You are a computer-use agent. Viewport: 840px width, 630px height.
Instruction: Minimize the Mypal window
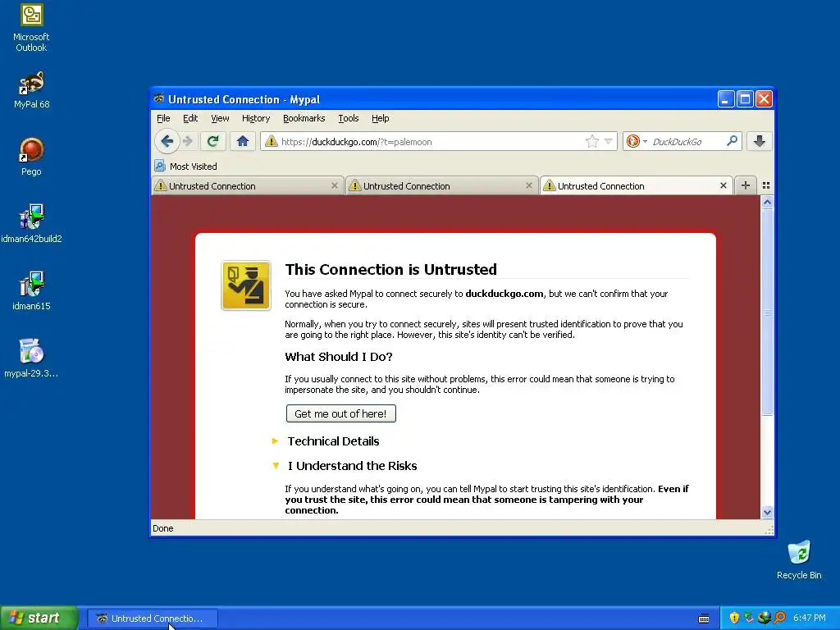[726, 99]
